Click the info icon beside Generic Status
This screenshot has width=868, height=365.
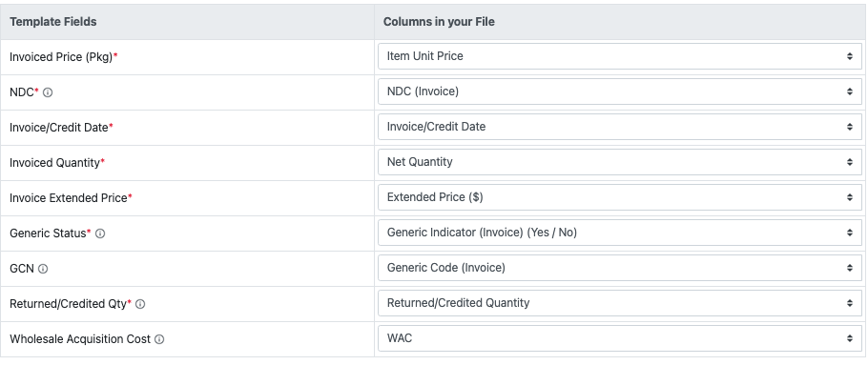point(100,233)
